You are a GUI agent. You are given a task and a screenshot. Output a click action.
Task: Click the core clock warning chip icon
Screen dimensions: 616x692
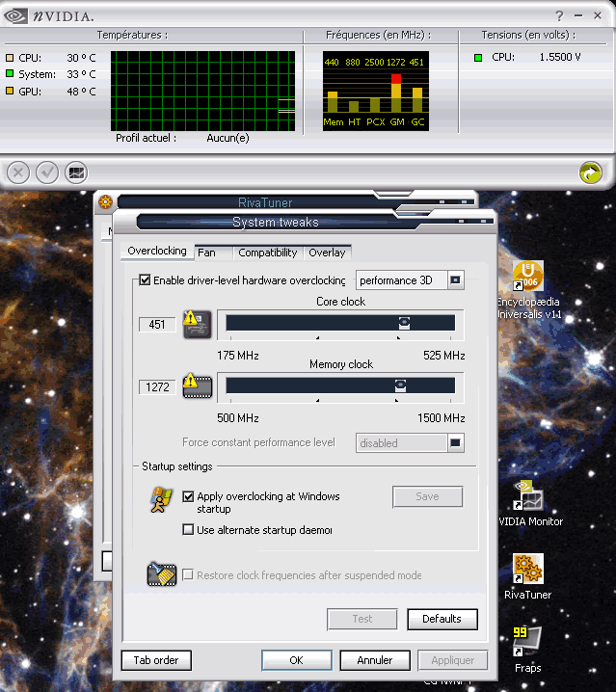tap(197, 324)
